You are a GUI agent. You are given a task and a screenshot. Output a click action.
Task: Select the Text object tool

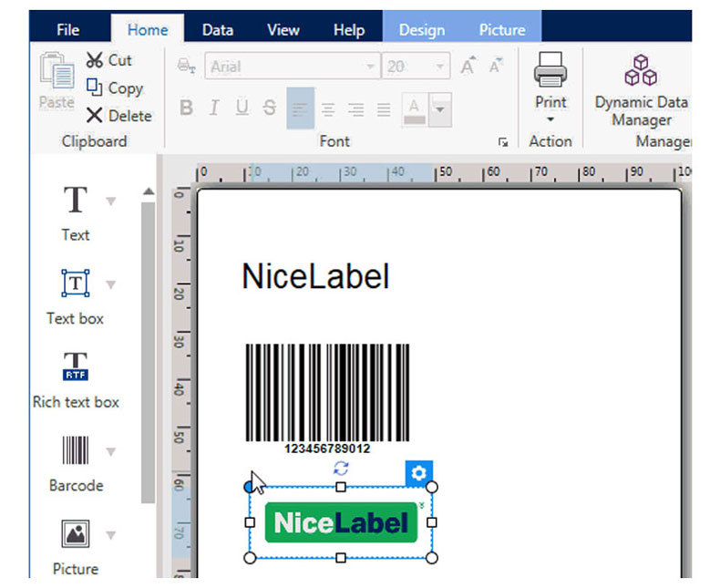click(x=76, y=214)
